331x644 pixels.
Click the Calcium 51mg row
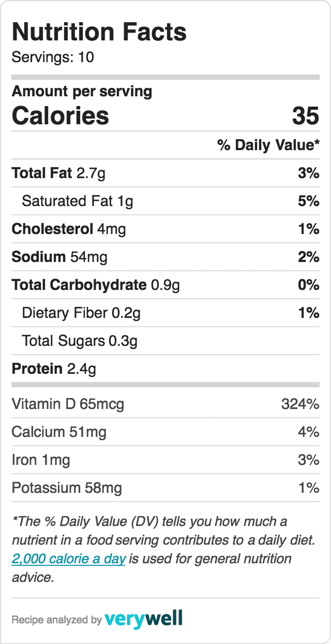pos(165,432)
